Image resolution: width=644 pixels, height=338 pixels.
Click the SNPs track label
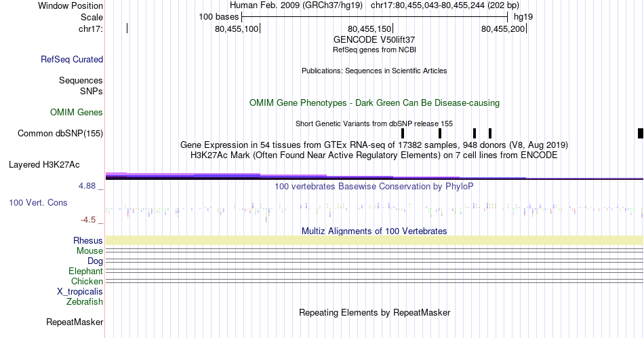pyautogui.click(x=92, y=91)
